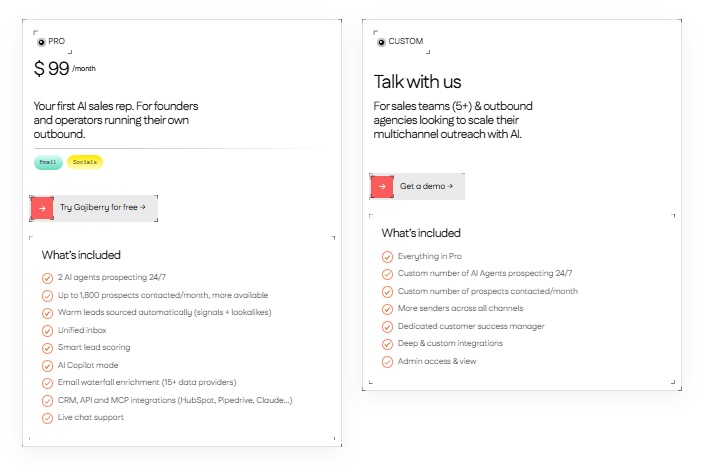
Task: Click the CUSTOM plan label
Action: click(405, 41)
